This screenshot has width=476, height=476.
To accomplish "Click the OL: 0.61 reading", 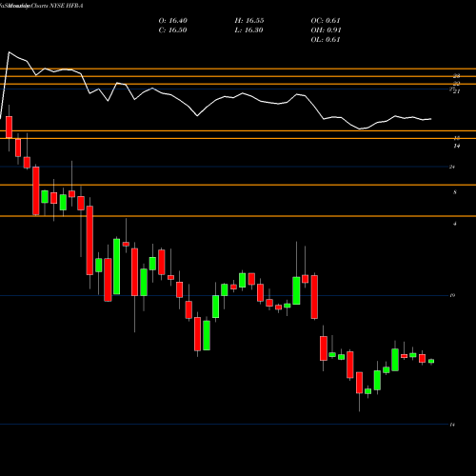I will point(326,40).
